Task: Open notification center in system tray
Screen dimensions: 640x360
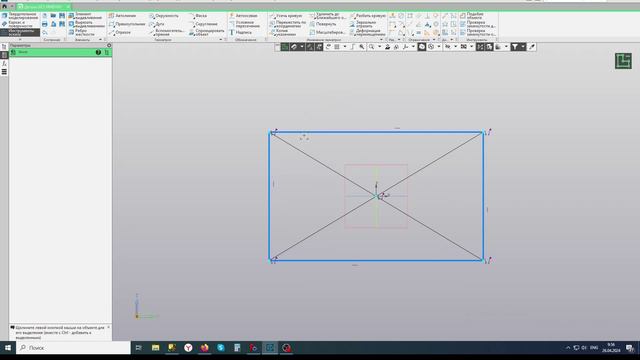Action: tap(631, 348)
